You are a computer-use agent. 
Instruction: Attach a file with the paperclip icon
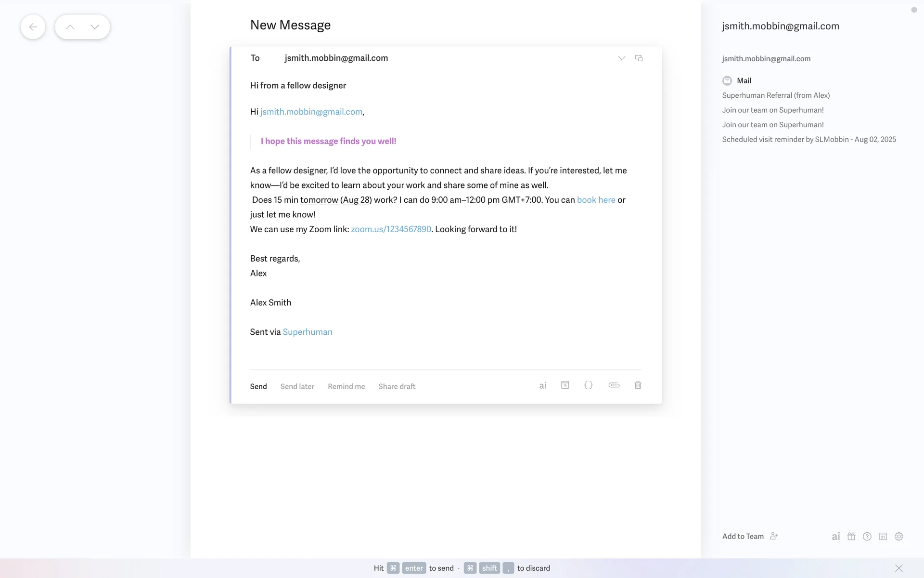coord(614,385)
